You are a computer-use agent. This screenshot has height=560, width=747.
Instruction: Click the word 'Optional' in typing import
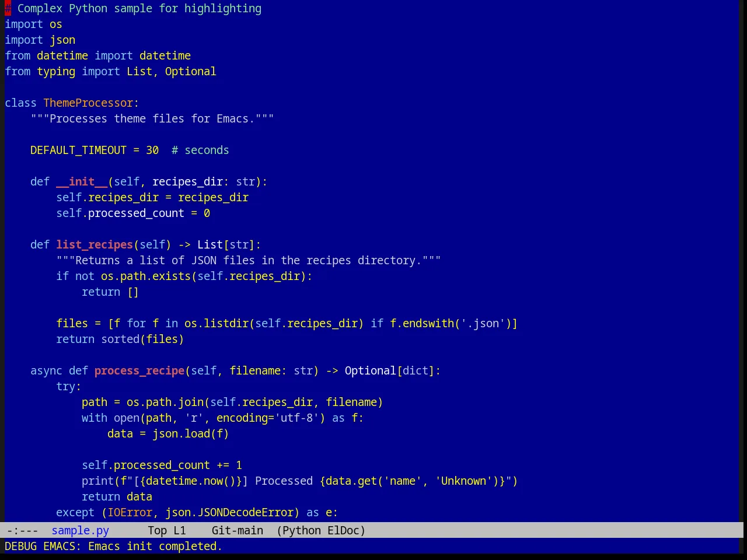pos(190,71)
